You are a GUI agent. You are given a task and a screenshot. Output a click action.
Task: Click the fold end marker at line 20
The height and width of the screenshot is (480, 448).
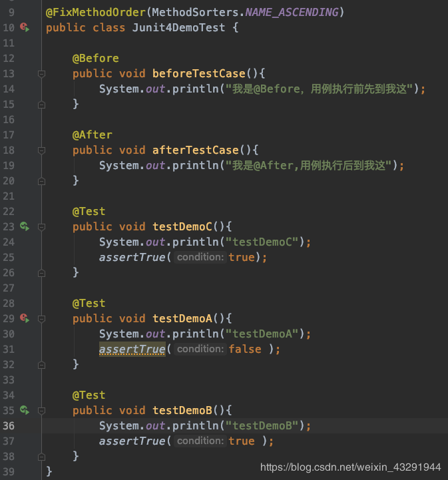point(42,181)
